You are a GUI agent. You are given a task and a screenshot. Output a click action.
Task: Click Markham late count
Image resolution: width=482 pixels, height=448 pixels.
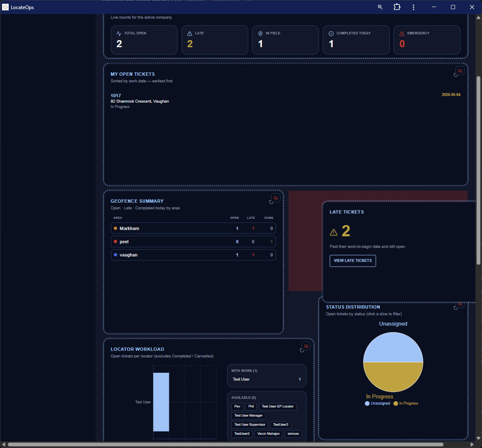[x=253, y=228]
